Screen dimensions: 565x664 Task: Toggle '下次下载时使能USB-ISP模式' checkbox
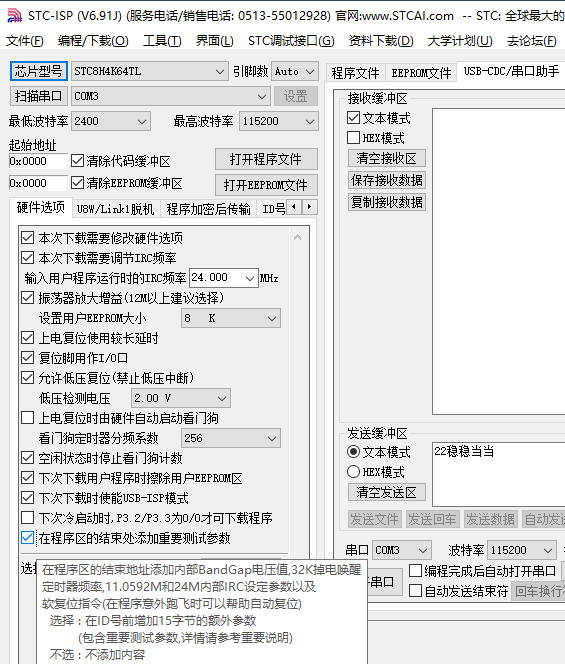click(28, 498)
